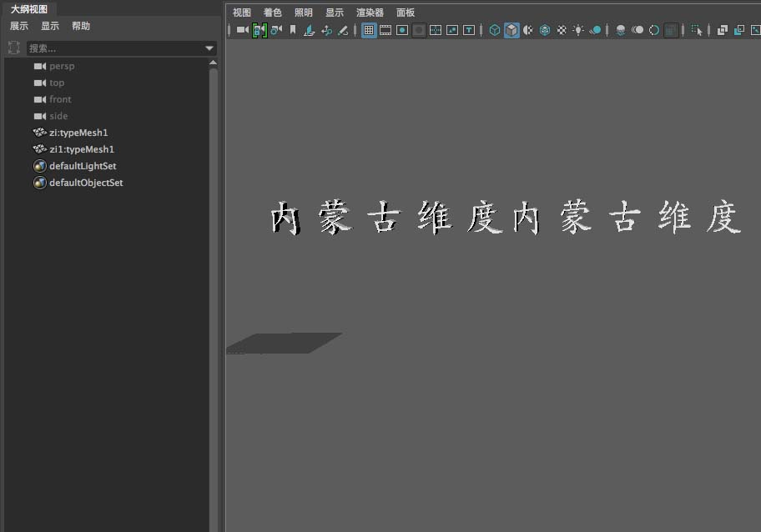Click the Select Camera icon

coord(243,30)
